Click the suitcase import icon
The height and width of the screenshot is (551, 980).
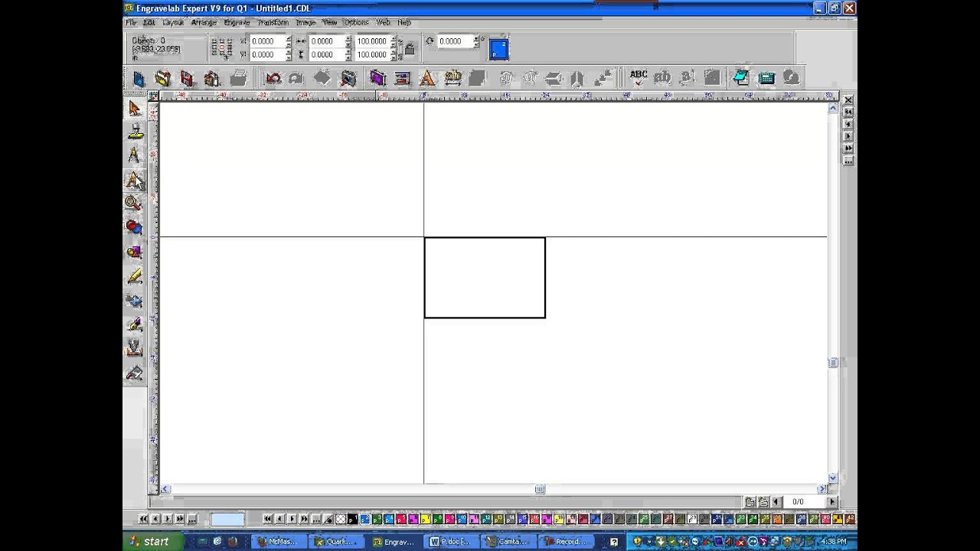tap(212, 78)
